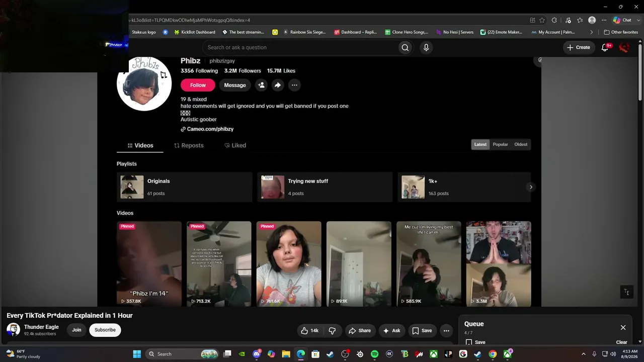The height and width of the screenshot is (362, 644).
Task: Switch to the Liked tab
Action: [235, 145]
